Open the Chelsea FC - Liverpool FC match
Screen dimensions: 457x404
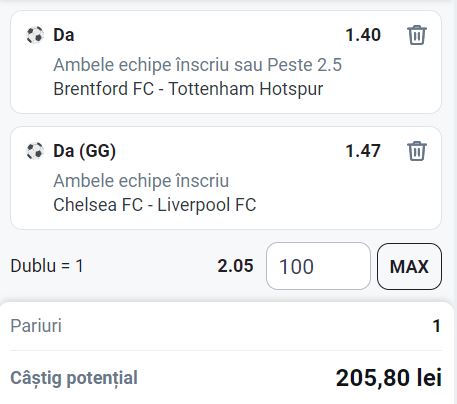[155, 205]
